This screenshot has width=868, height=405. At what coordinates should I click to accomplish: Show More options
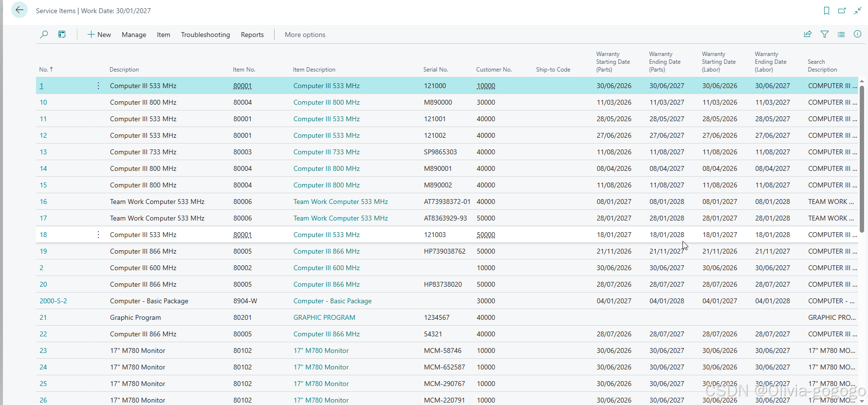coord(305,35)
